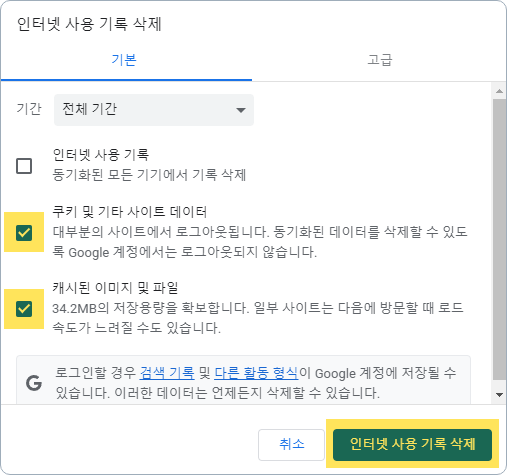Click the scrollbar up arrow
This screenshot has height=475, width=507.
tap(499, 91)
